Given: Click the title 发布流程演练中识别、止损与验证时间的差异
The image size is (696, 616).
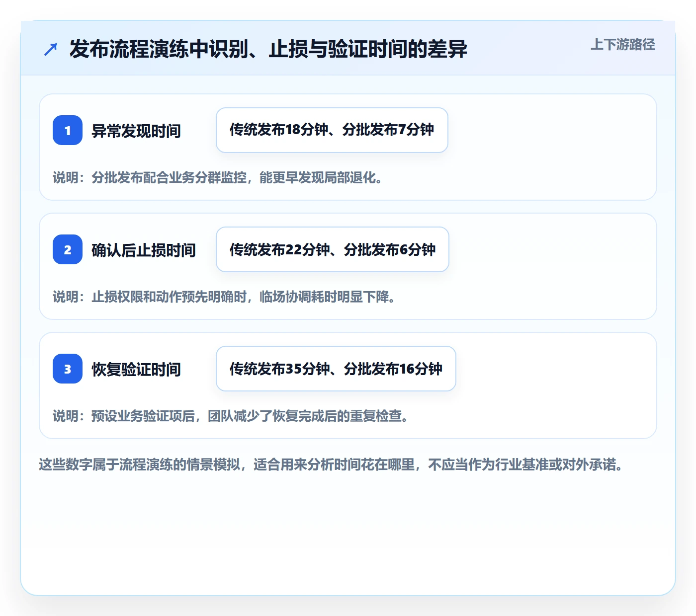Looking at the screenshot, I should (x=268, y=49).
